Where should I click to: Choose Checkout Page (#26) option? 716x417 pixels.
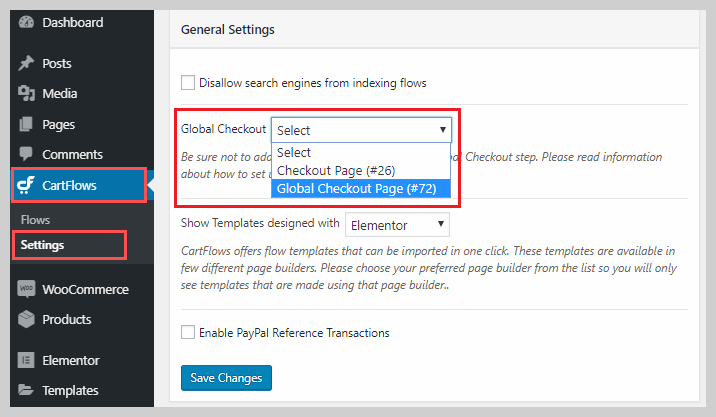coord(361,170)
